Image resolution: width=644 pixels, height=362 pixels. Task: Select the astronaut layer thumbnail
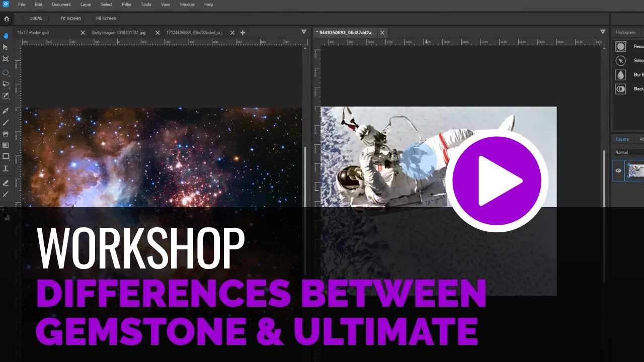pos(635,170)
